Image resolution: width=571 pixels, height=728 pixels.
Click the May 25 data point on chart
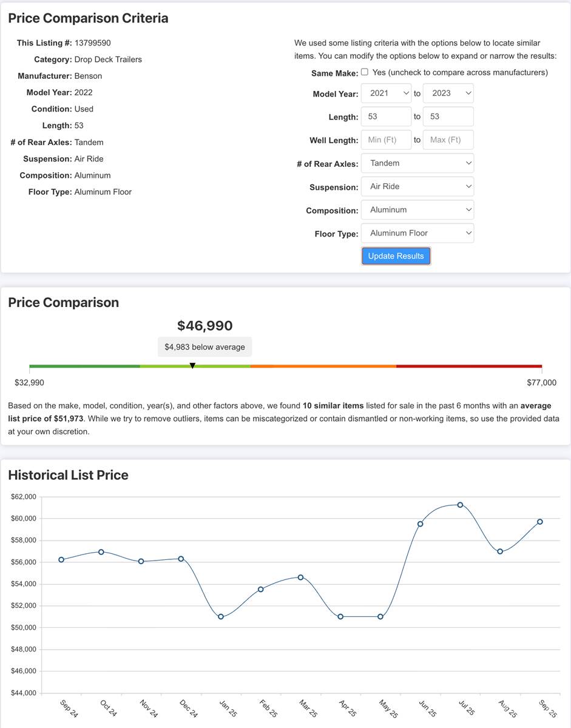pyautogui.click(x=380, y=616)
